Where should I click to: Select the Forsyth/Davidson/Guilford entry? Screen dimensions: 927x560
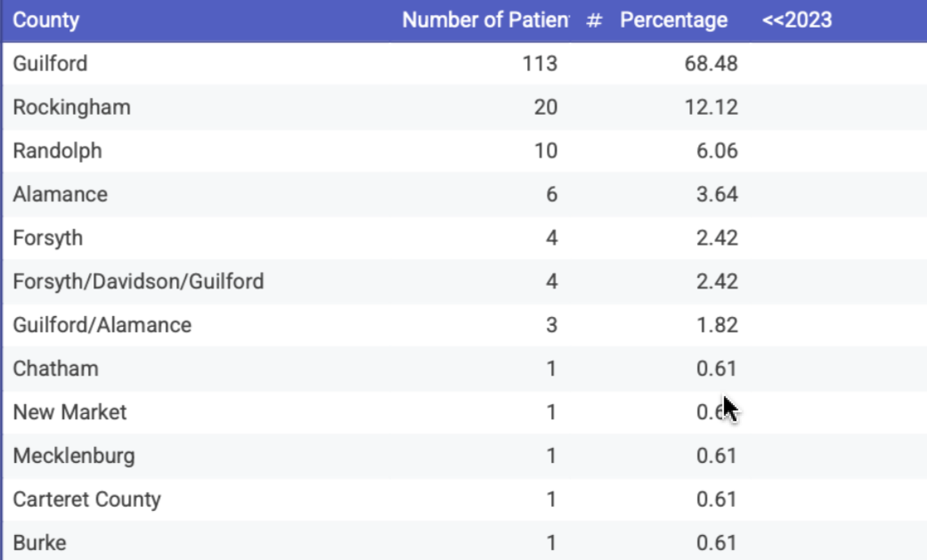pos(138,281)
